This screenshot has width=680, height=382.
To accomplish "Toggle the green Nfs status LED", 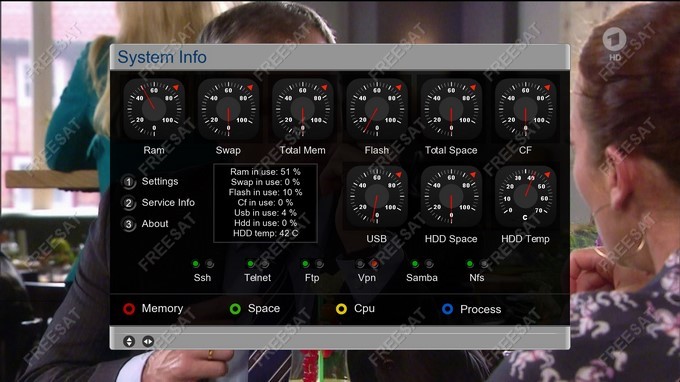I will pyautogui.click(x=470, y=264).
